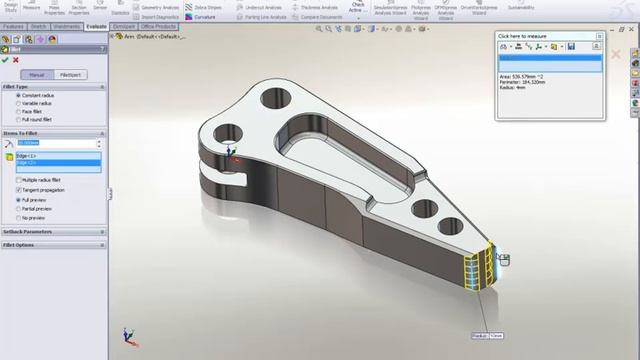Image resolution: width=640 pixels, height=360 pixels.
Task: Select Variable radius fillet type
Action: coord(34,103)
